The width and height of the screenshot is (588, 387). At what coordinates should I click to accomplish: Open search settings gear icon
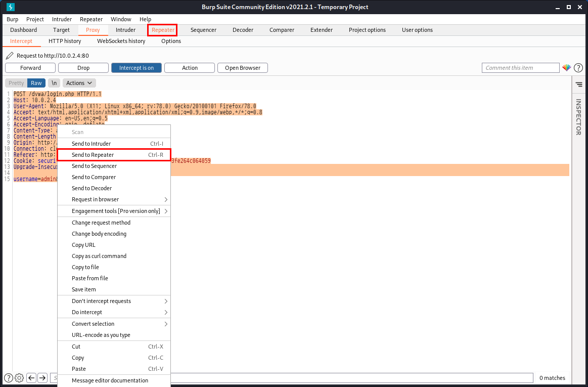click(20, 378)
